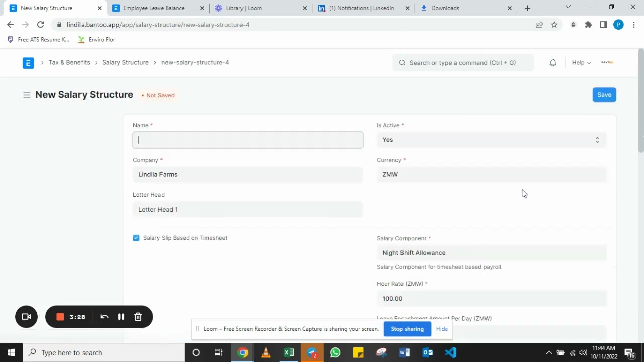This screenshot has width=644, height=362.
Task: Click Stop sharing button
Action: click(408, 329)
